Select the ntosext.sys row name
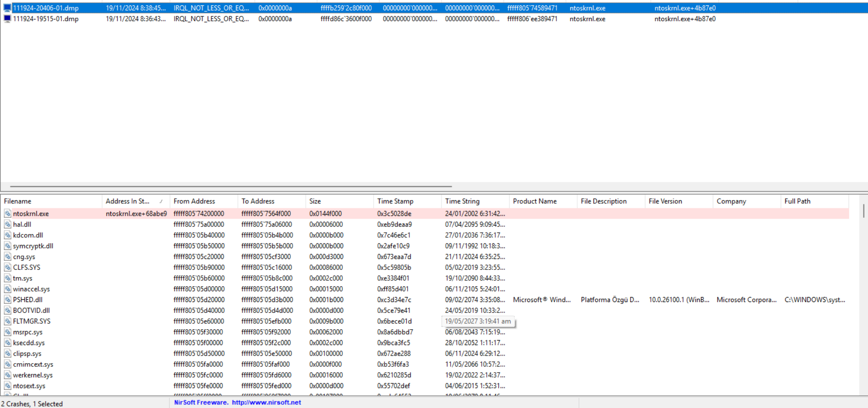Viewport: 868px width, 408px height. (29, 386)
